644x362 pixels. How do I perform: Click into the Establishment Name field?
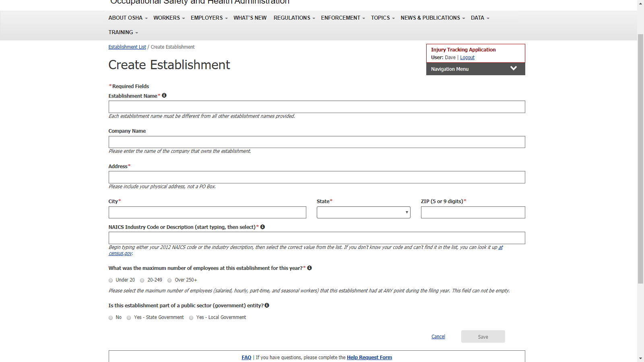(316, 107)
